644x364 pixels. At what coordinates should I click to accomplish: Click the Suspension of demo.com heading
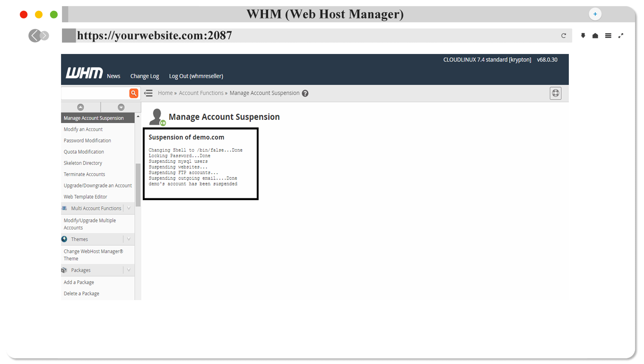[x=186, y=137]
